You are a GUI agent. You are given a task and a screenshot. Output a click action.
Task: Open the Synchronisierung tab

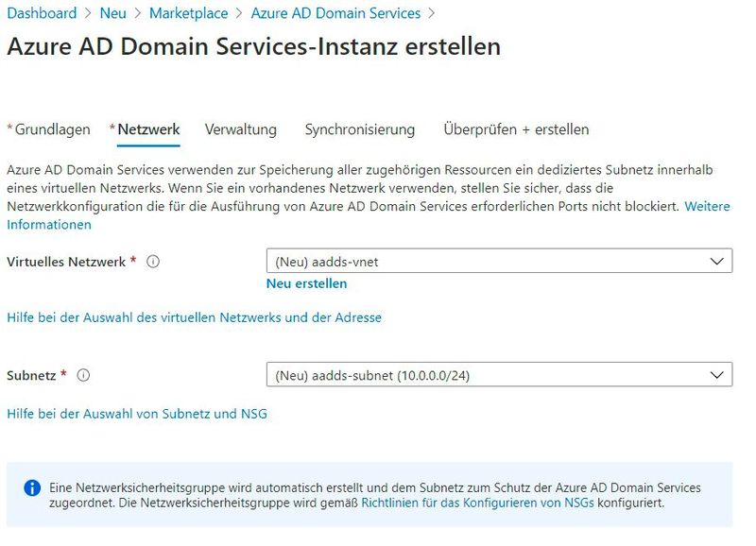click(359, 129)
